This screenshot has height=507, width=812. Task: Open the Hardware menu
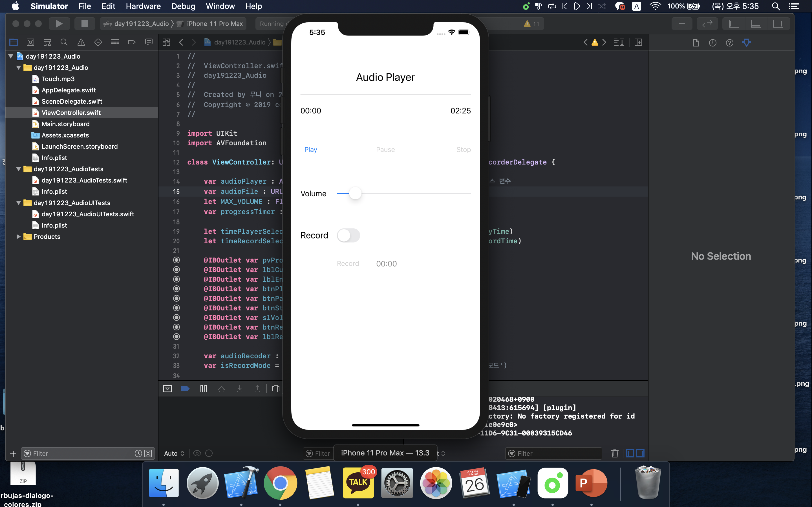tap(143, 6)
